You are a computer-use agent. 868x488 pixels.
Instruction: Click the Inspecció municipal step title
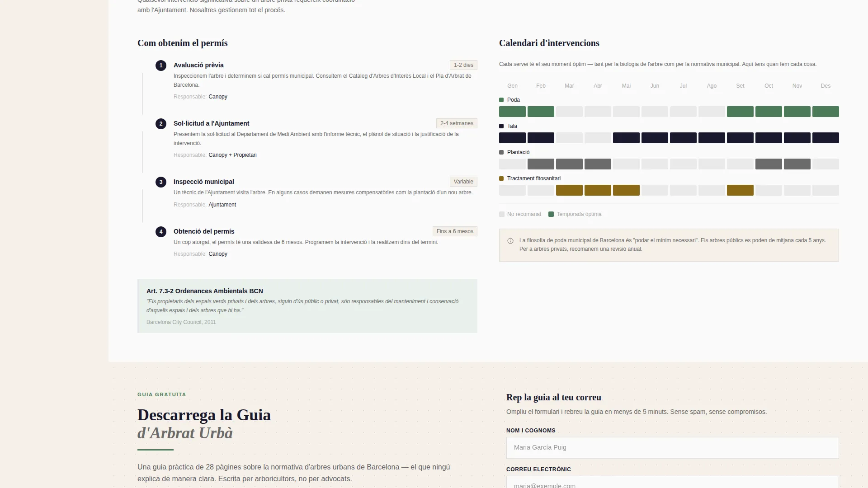coord(204,182)
